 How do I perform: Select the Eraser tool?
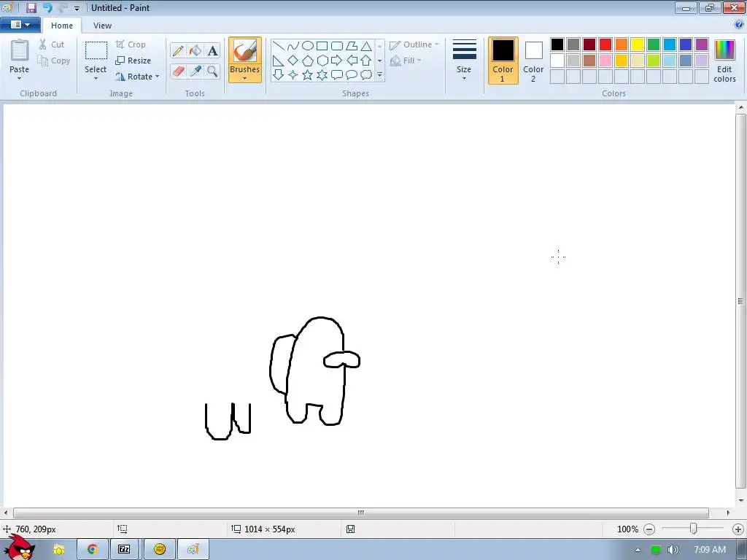pos(178,71)
